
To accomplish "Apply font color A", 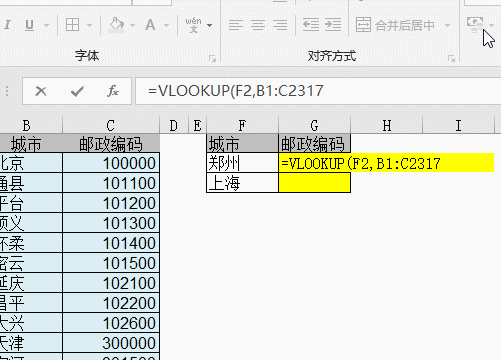I will [x=150, y=25].
